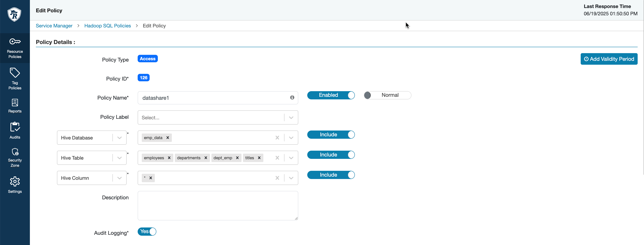Remove employees table tag

(169, 158)
